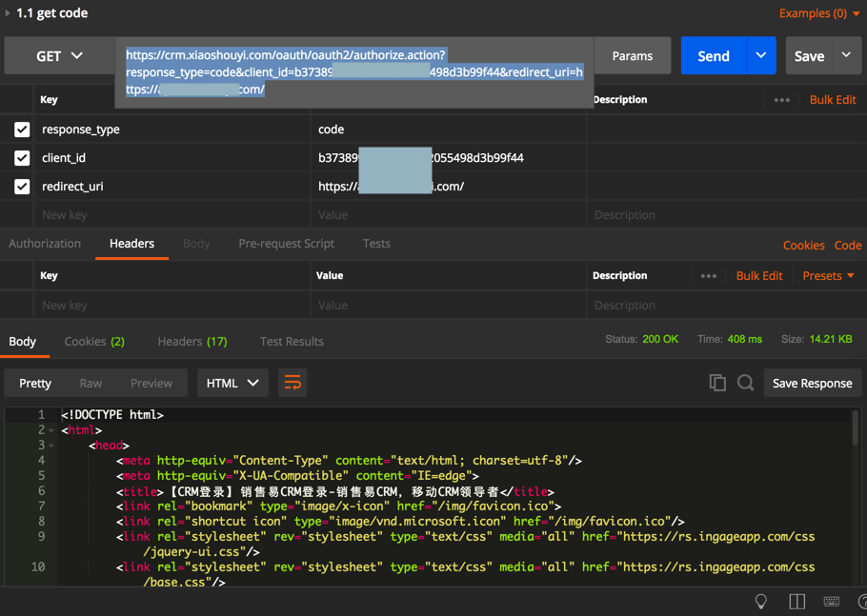Click the keyboard shortcuts icon
Image resolution: width=867 pixels, height=616 pixels.
coord(832,601)
